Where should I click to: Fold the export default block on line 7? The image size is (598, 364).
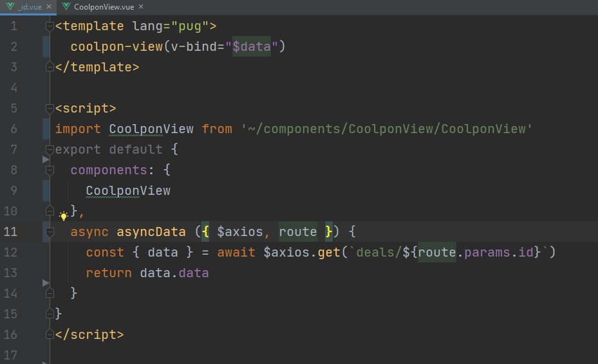tap(50, 150)
